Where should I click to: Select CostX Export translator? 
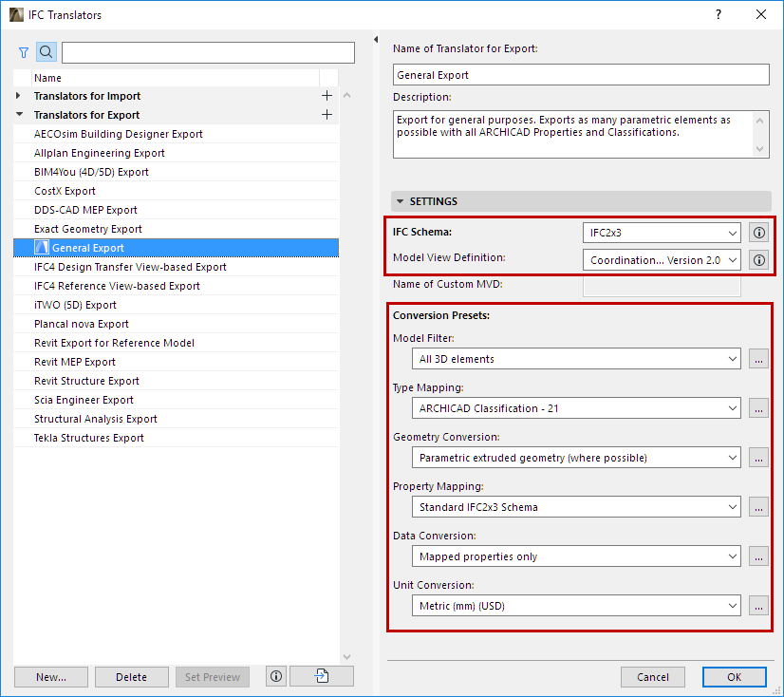[x=176, y=191]
